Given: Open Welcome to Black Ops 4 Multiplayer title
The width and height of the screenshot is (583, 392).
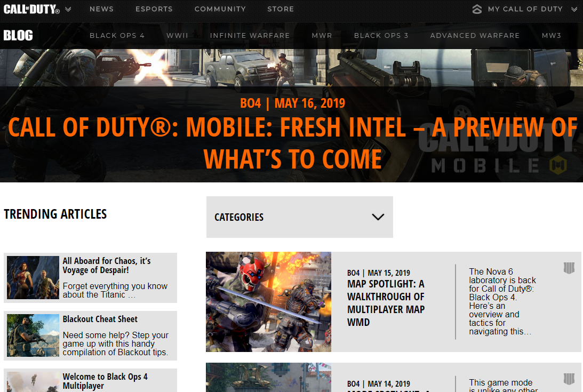Looking at the screenshot, I should [x=105, y=381].
